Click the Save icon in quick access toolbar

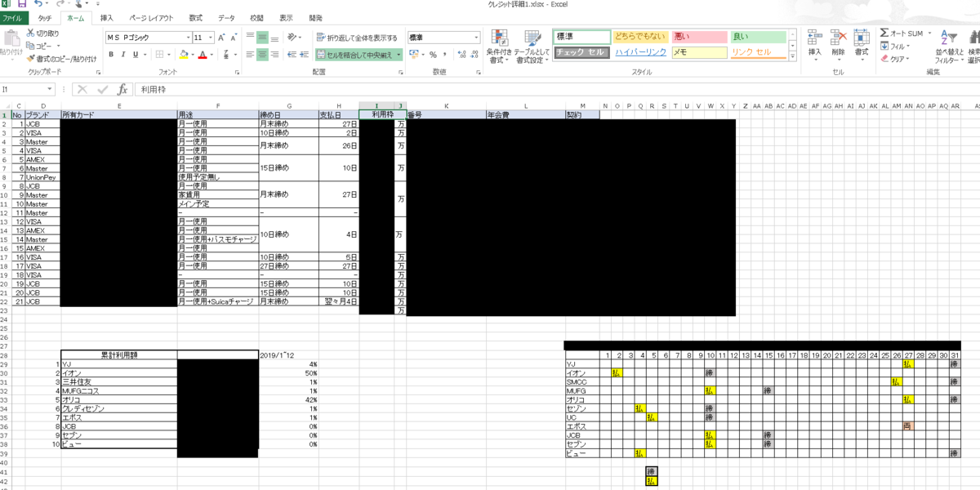tap(21, 4)
